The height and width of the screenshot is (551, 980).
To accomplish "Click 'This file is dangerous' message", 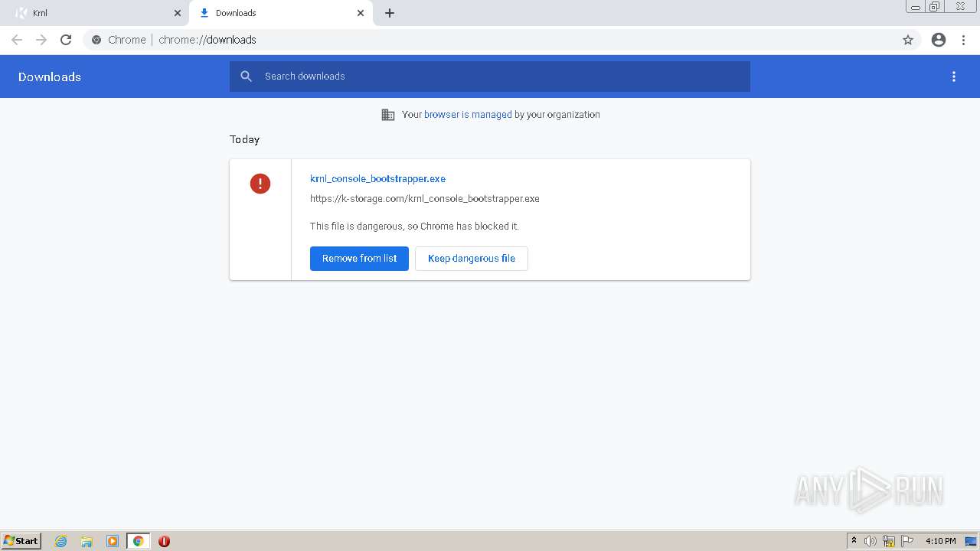I will pos(414,227).
